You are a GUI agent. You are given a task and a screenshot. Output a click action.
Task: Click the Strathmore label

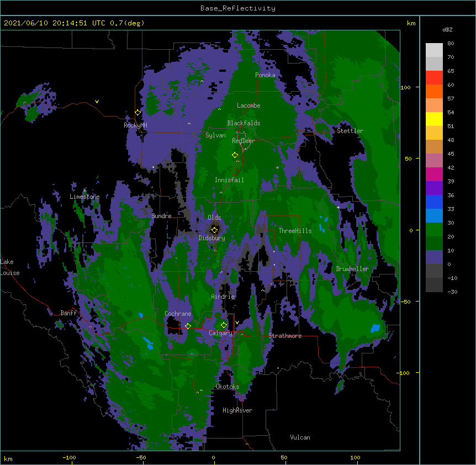pyautogui.click(x=285, y=336)
